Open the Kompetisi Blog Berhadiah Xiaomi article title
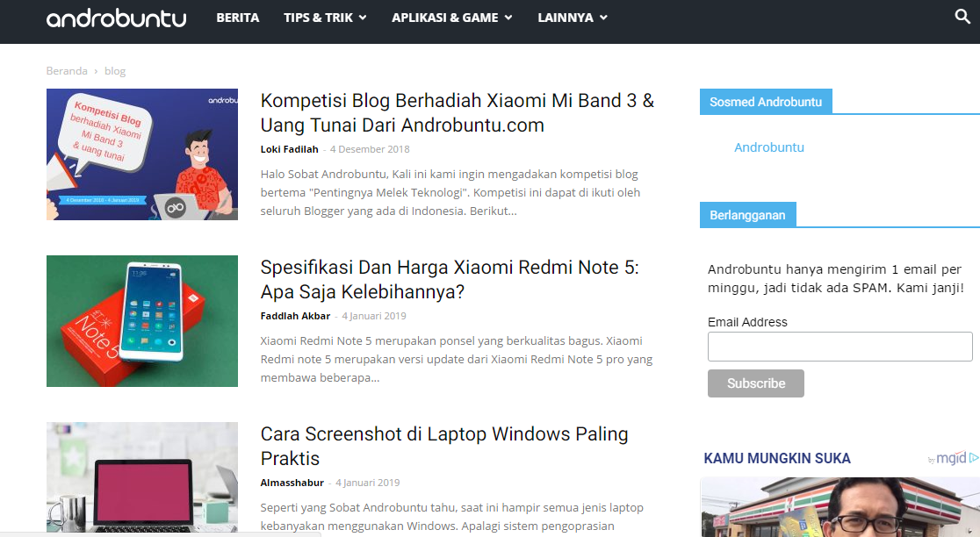Viewport: 980px width, 537px height. 458,112
